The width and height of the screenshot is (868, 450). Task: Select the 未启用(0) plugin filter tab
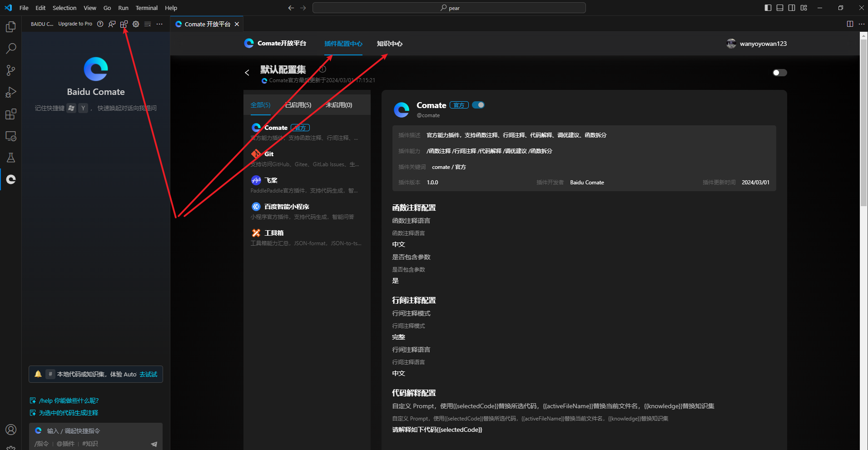click(x=339, y=105)
